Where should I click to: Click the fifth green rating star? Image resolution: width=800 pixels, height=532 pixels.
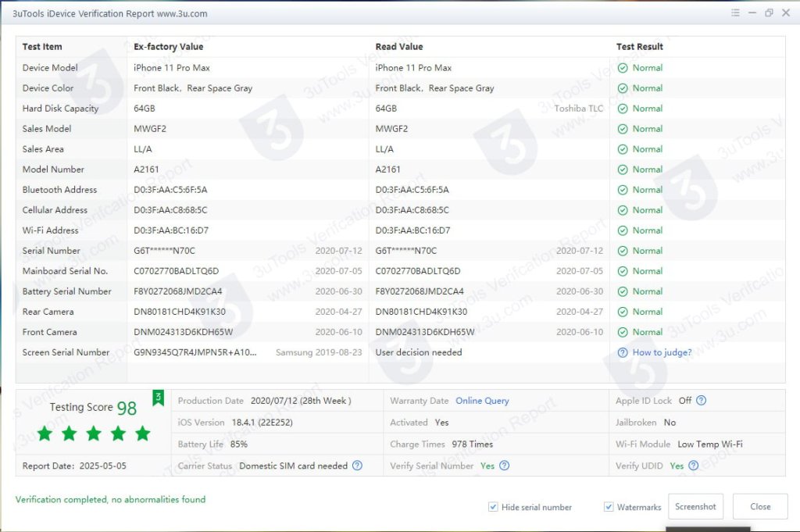coord(143,434)
